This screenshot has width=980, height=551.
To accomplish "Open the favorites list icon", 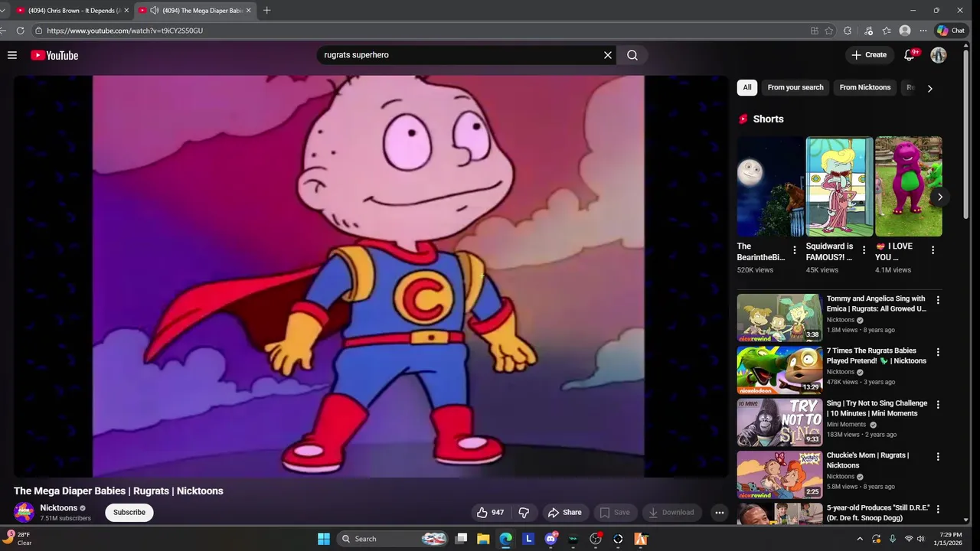I will 887,31.
